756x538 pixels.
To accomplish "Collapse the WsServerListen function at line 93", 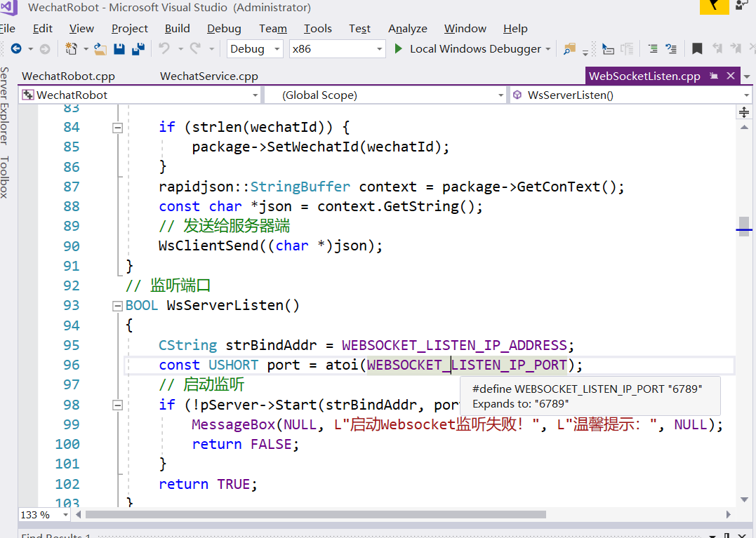I will (118, 306).
